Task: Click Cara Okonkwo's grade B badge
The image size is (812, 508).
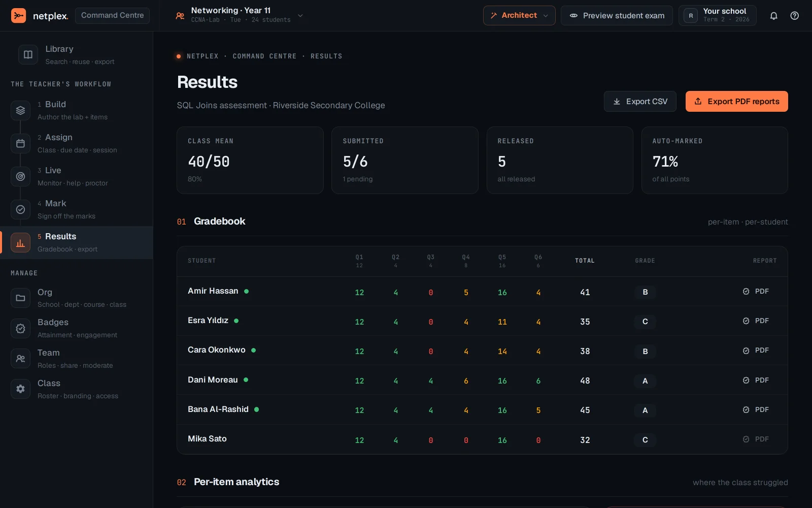Action: tap(645, 351)
